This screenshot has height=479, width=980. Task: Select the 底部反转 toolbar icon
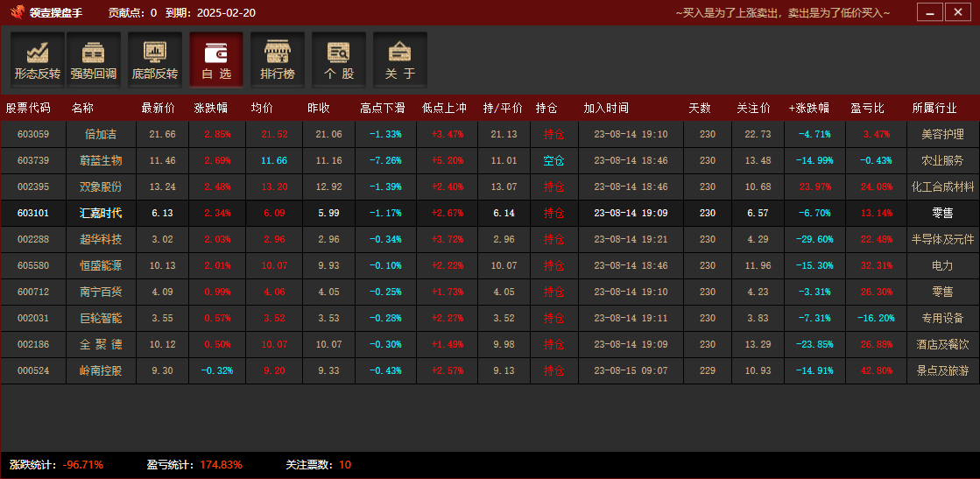click(155, 60)
